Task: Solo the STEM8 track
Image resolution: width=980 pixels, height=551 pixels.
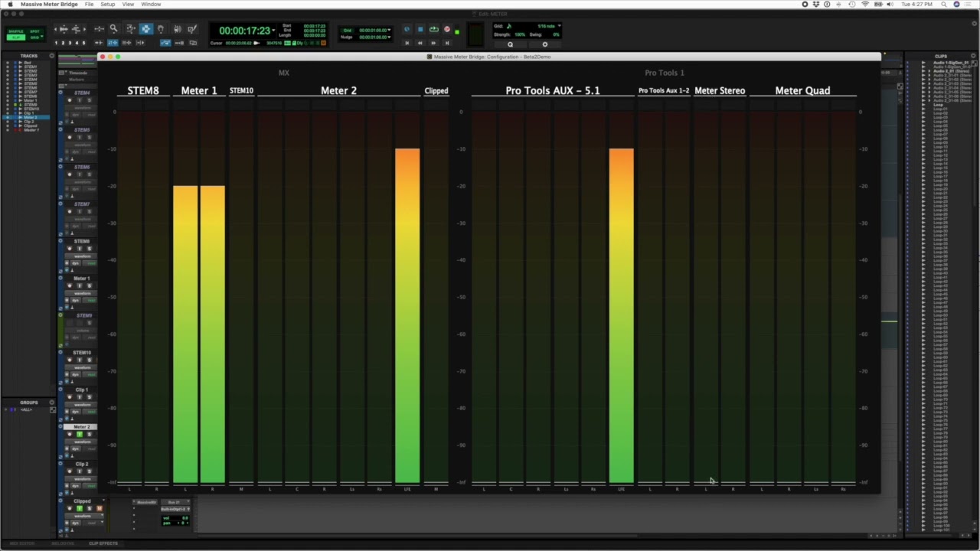Action: (x=89, y=248)
